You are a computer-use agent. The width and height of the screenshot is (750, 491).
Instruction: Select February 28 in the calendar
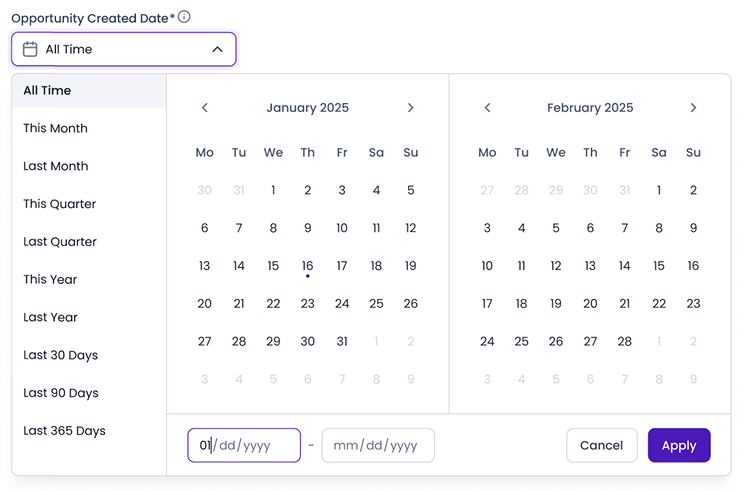pos(624,341)
